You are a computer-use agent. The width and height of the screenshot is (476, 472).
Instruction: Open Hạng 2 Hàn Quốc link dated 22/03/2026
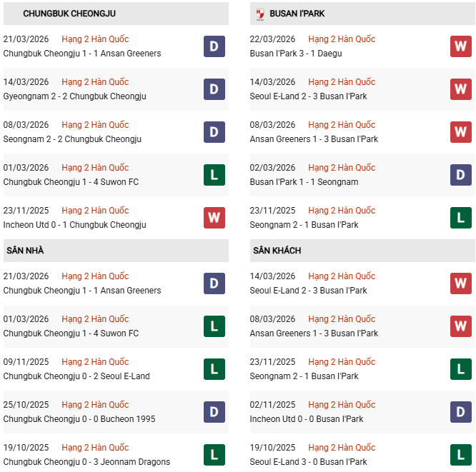(x=342, y=39)
